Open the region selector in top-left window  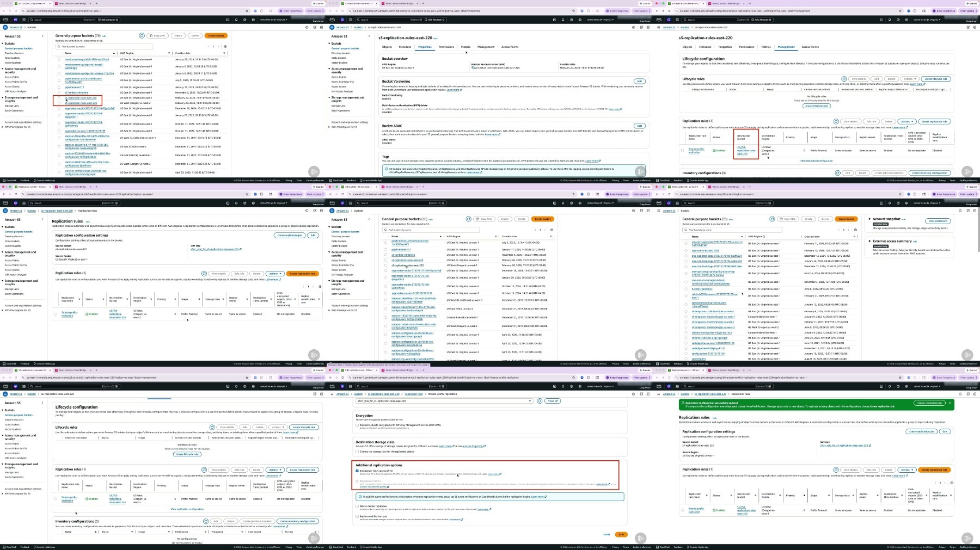click(273, 20)
